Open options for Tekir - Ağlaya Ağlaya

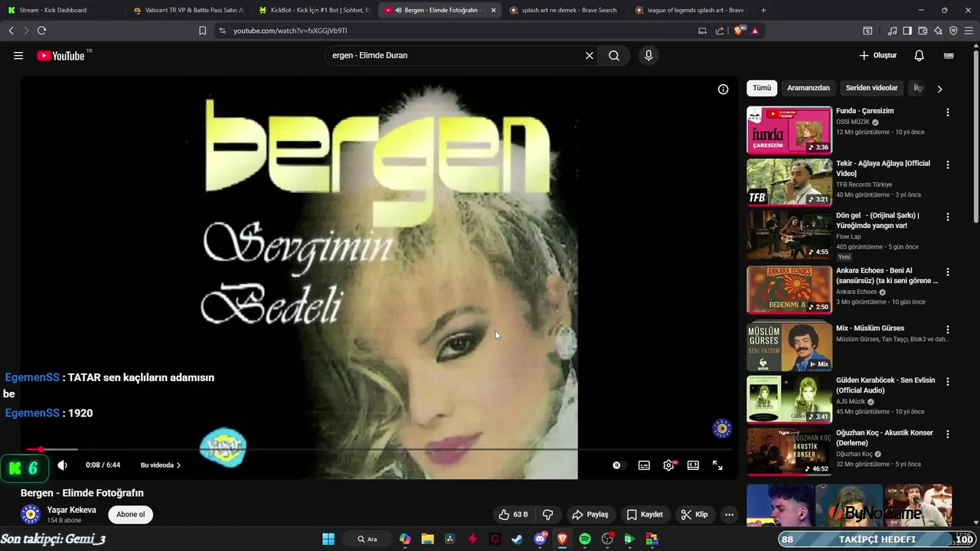click(x=947, y=165)
